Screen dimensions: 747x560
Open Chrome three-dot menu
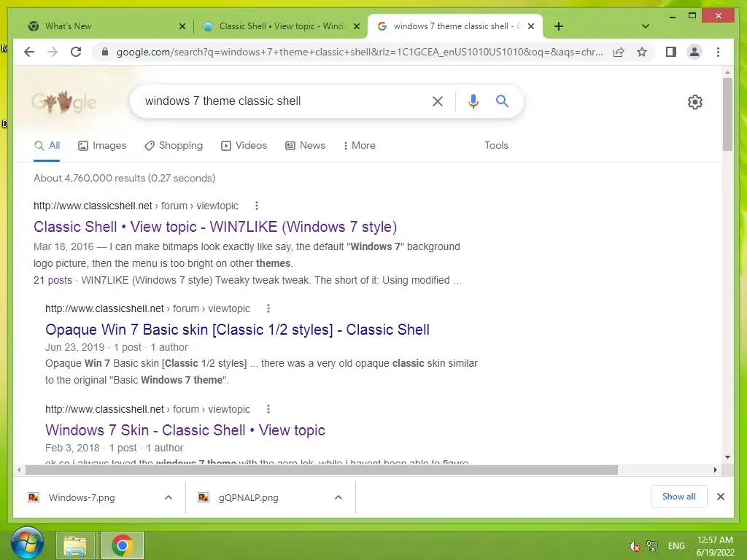[718, 52]
